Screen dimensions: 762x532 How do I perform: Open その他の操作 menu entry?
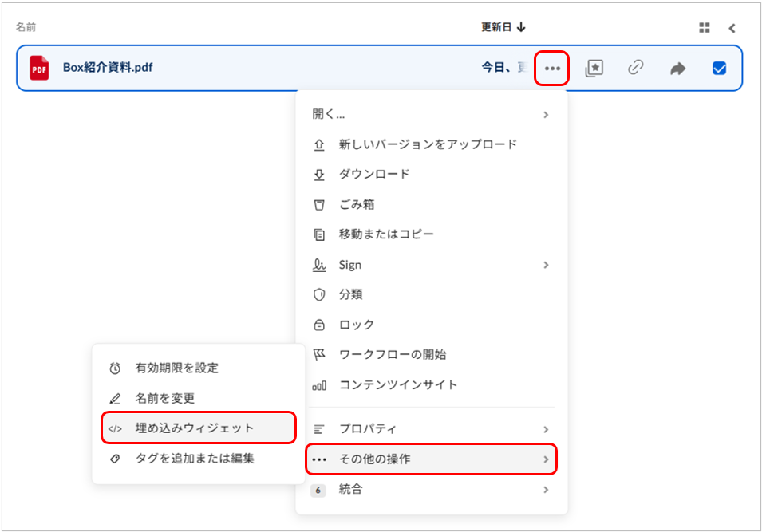(431, 459)
